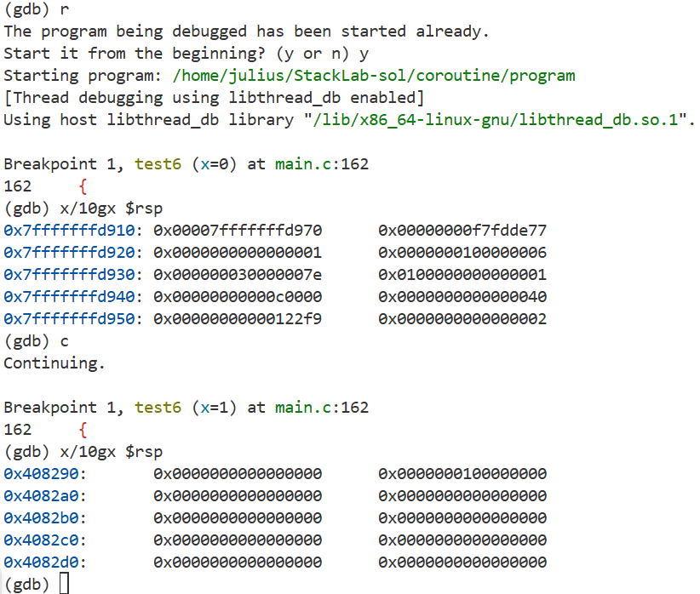Screen dimensions: 700x594
Task: Open the /home/julius/StackLab-sol/coroutine/program path
Action: (x=374, y=76)
